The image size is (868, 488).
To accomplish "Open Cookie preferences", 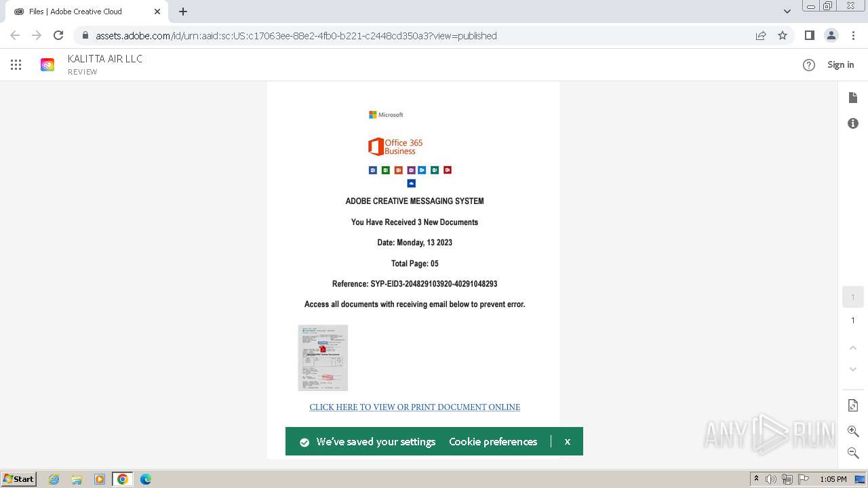I will pyautogui.click(x=493, y=442).
